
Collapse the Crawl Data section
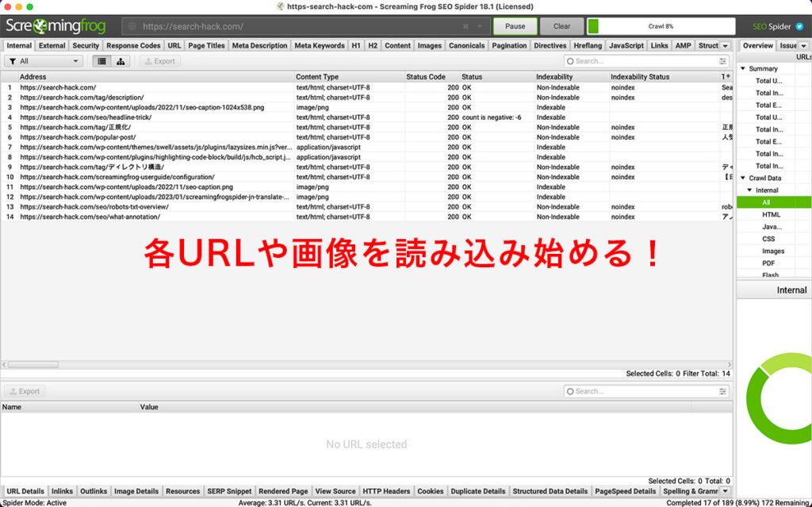click(743, 178)
